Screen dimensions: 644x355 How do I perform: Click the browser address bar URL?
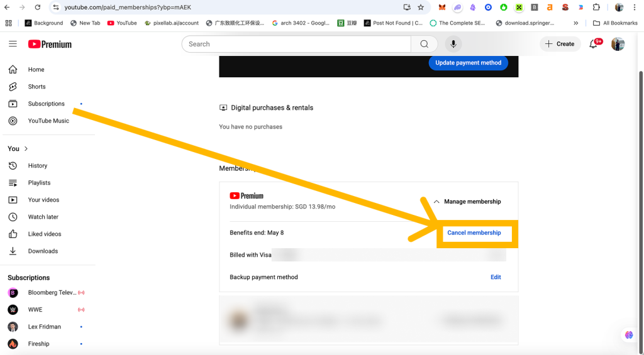coord(127,8)
